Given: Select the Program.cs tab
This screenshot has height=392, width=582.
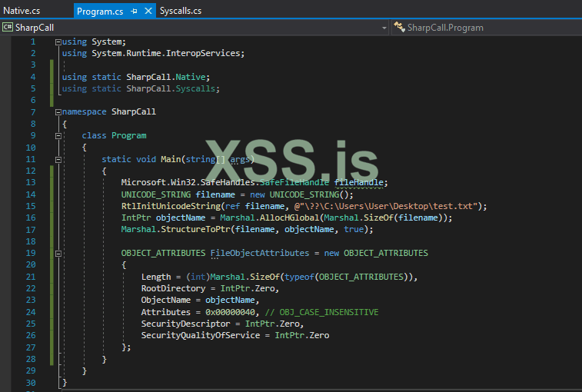Looking at the screenshot, I should [100, 12].
